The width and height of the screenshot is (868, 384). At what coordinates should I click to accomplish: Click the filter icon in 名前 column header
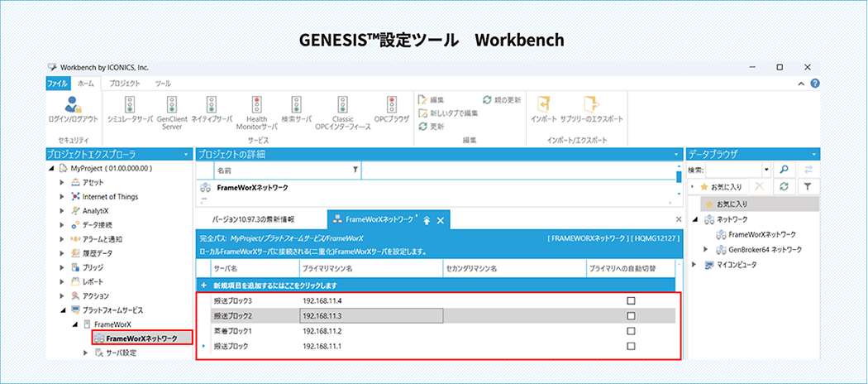coord(355,170)
